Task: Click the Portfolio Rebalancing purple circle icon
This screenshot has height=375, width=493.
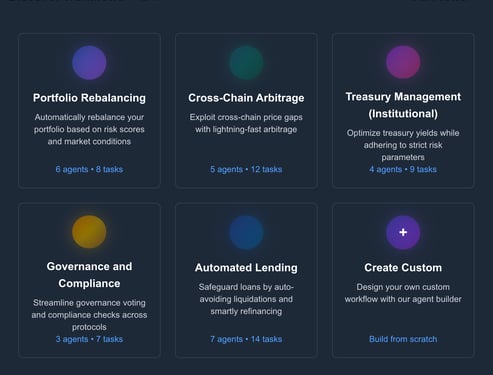Action: click(x=89, y=63)
